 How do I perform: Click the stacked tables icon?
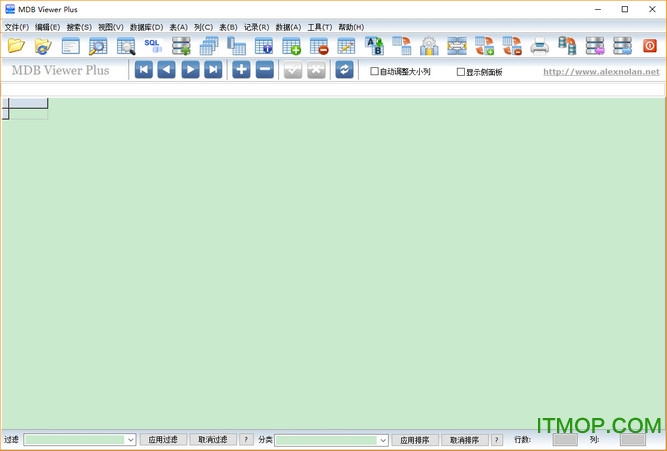pos(208,46)
